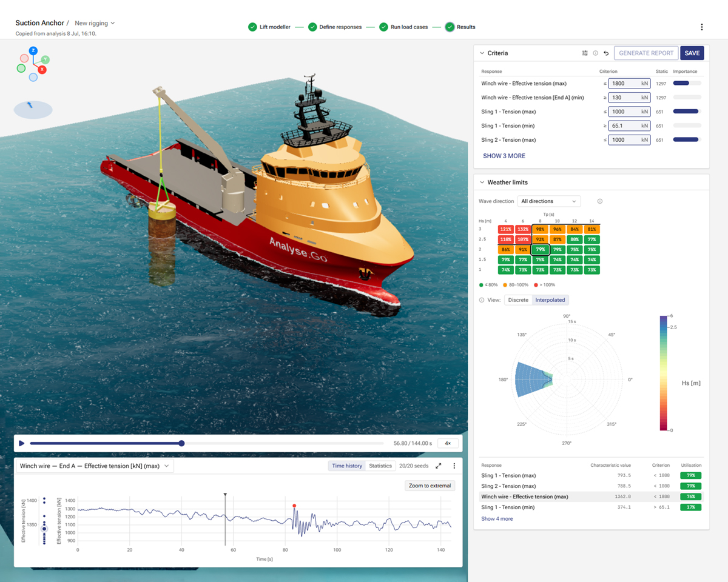Image resolution: width=728 pixels, height=582 pixels.
Task: Click the red X axis gizmo handle
Action: (42, 70)
